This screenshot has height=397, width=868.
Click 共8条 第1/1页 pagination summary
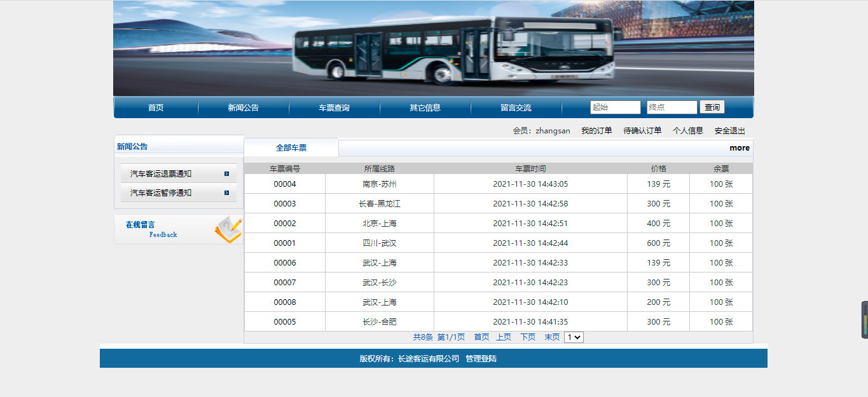tap(439, 337)
